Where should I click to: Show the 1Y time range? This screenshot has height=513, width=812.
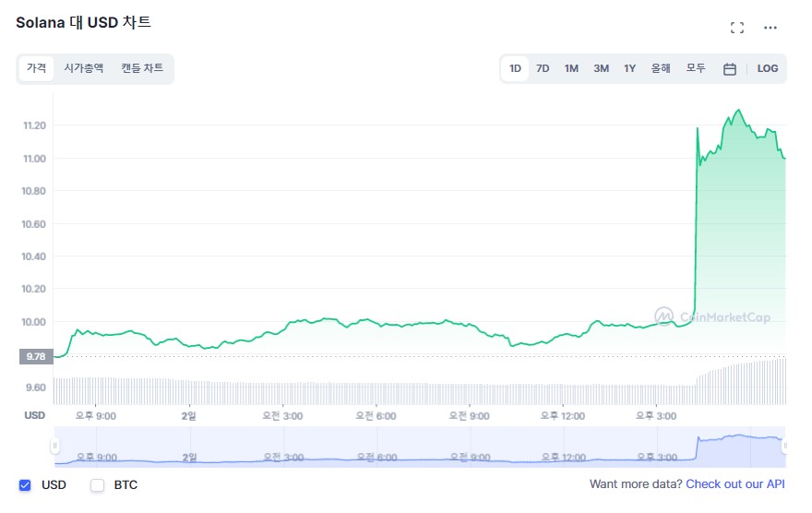(x=629, y=69)
